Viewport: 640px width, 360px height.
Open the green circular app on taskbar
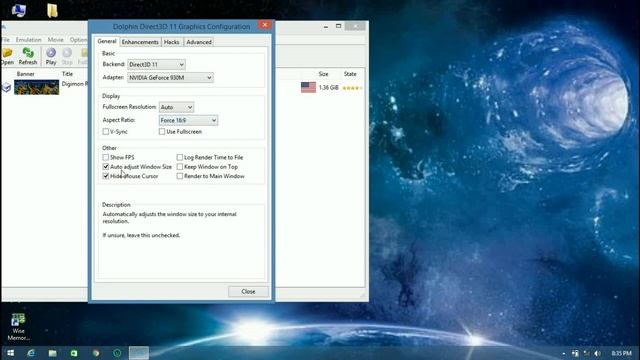pyautogui.click(x=117, y=353)
